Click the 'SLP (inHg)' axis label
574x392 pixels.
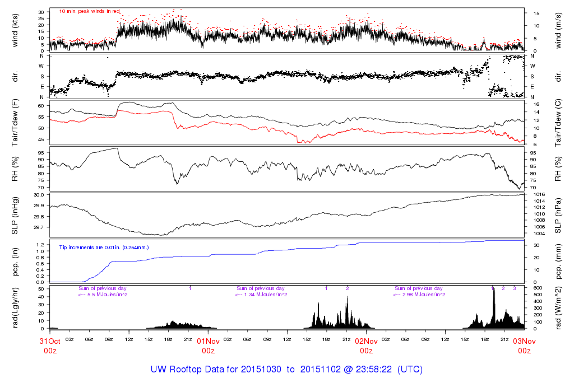(15, 216)
